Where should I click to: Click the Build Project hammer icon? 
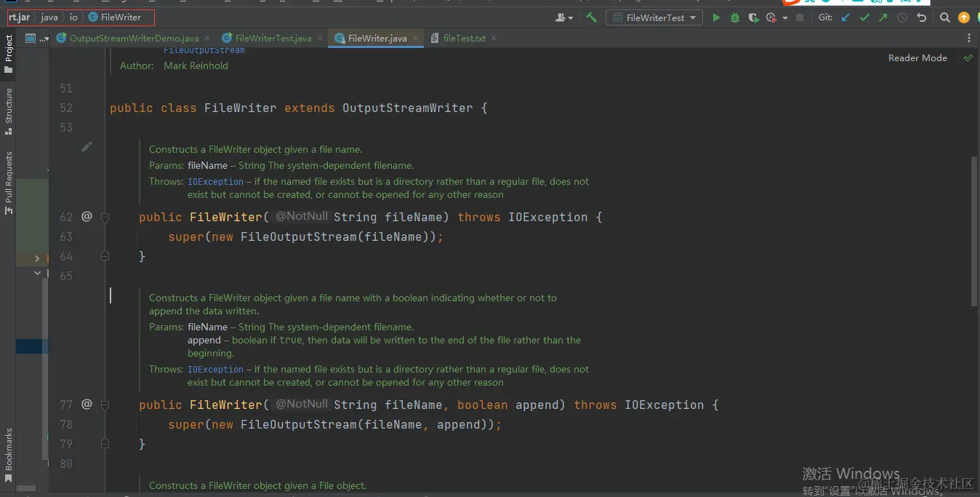592,17
